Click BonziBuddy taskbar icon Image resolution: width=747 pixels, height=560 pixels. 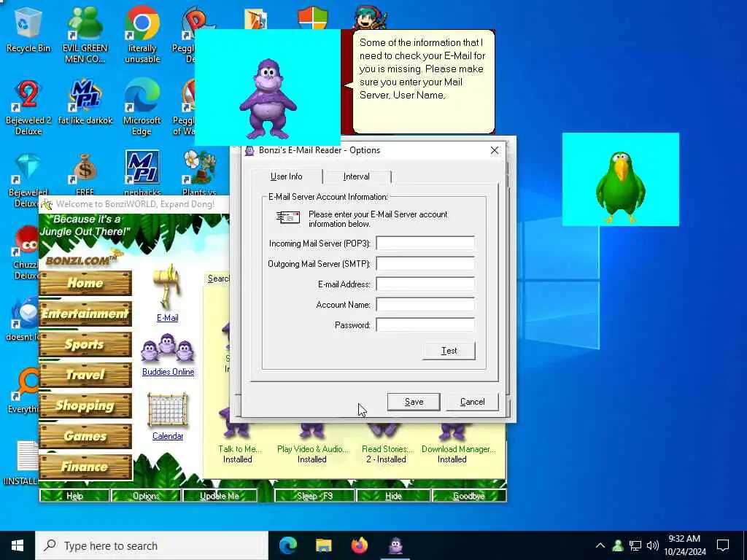395,545
